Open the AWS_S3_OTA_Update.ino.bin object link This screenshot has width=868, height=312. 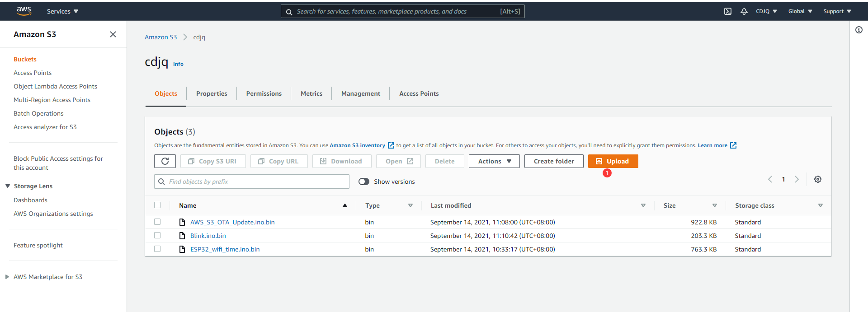[x=232, y=222]
